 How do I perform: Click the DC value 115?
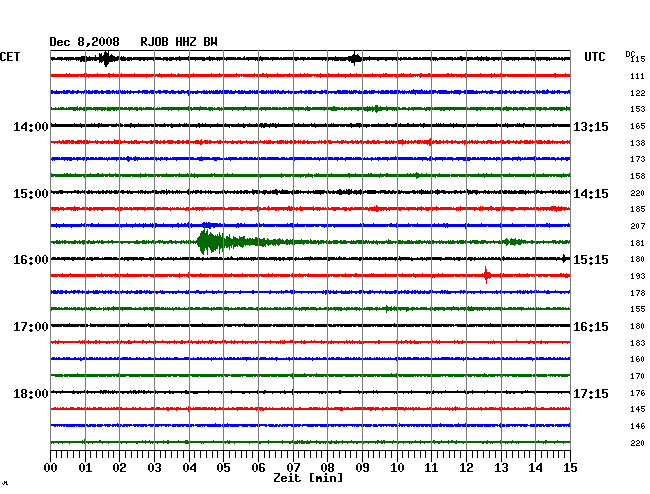point(638,59)
